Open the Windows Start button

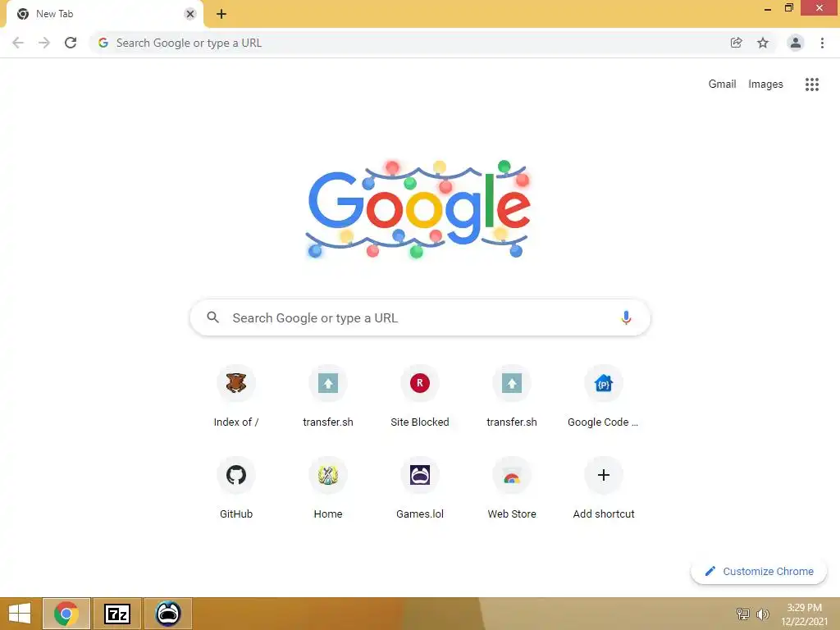20,614
